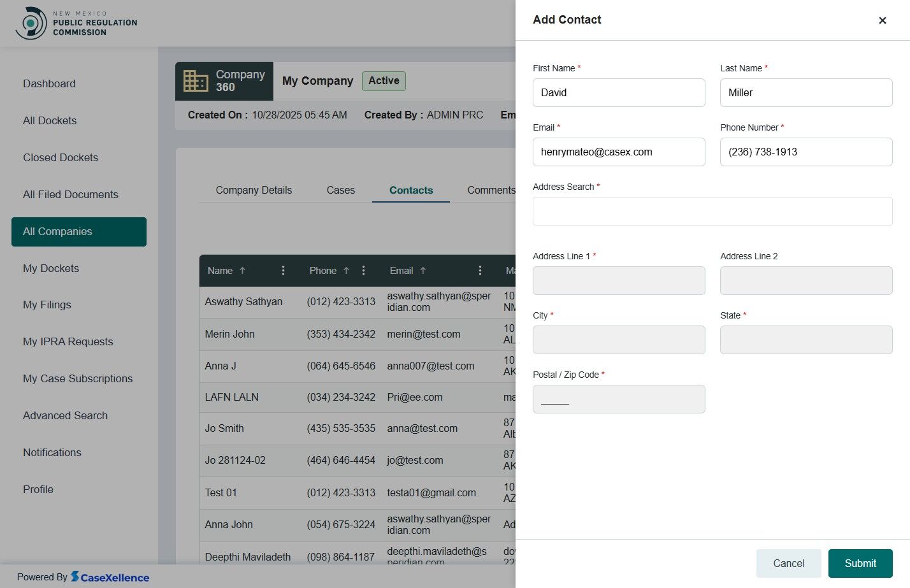The width and height of the screenshot is (910, 588).
Task: Cancel adding the contact
Action: click(788, 563)
